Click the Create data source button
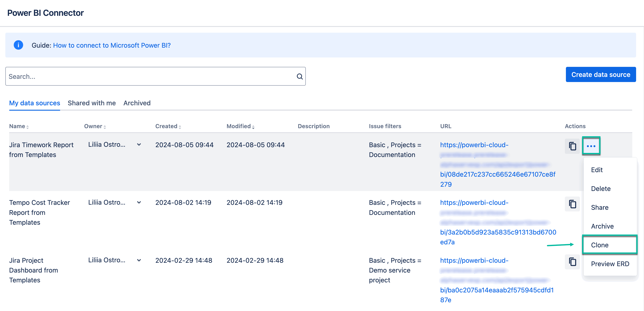The width and height of the screenshot is (644, 311). [x=600, y=74]
